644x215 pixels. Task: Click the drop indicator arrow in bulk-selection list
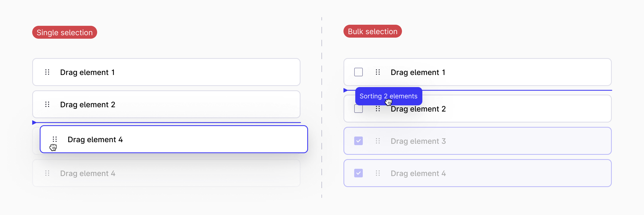coord(345,90)
